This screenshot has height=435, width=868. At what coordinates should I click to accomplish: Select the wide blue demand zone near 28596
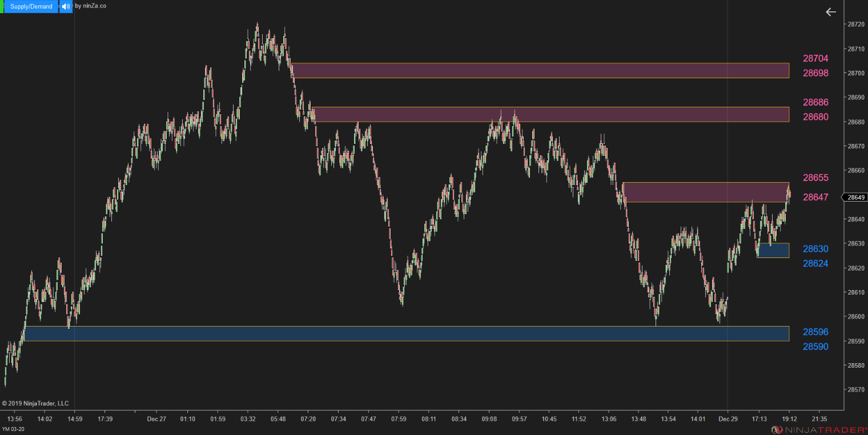pos(400,333)
